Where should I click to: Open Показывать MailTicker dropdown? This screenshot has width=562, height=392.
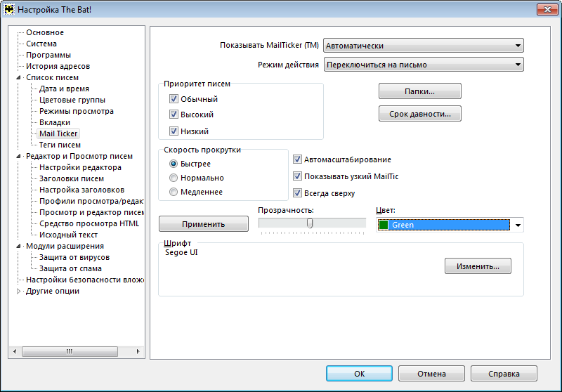tap(424, 46)
